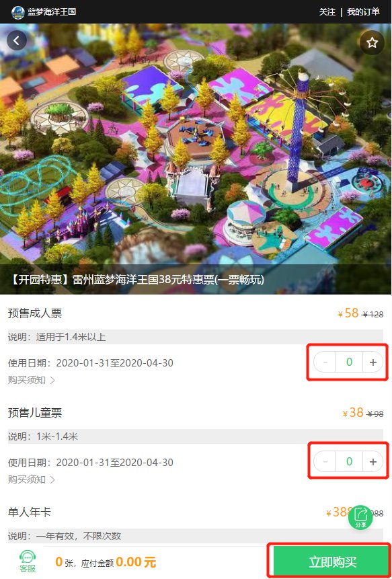Open 我的订单 in the top bar
The image size is (392, 579).
point(363,12)
